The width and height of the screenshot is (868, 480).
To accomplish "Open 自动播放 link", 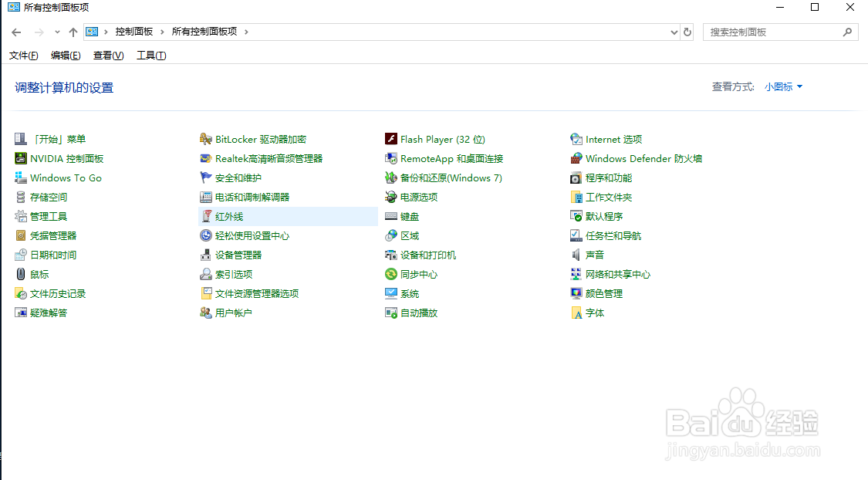I will pos(419,313).
